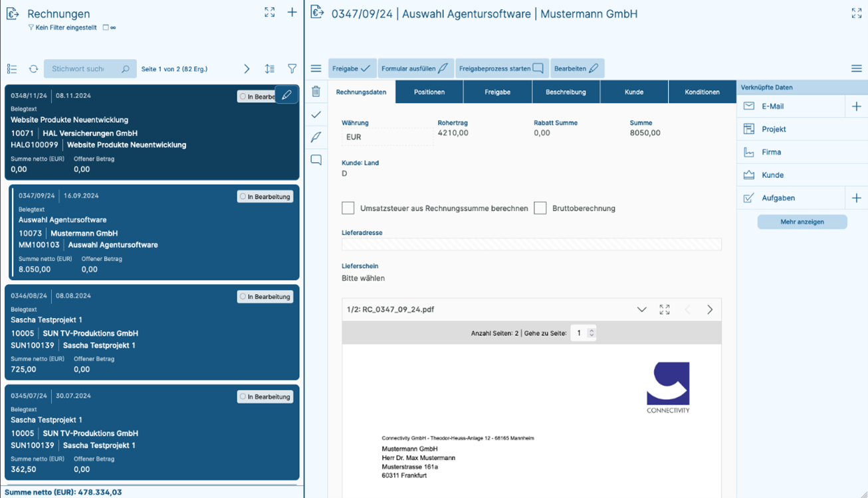
Task: Enable Umsatzsteuer aus Rechnungssumme berechnen checkbox
Action: coord(348,208)
